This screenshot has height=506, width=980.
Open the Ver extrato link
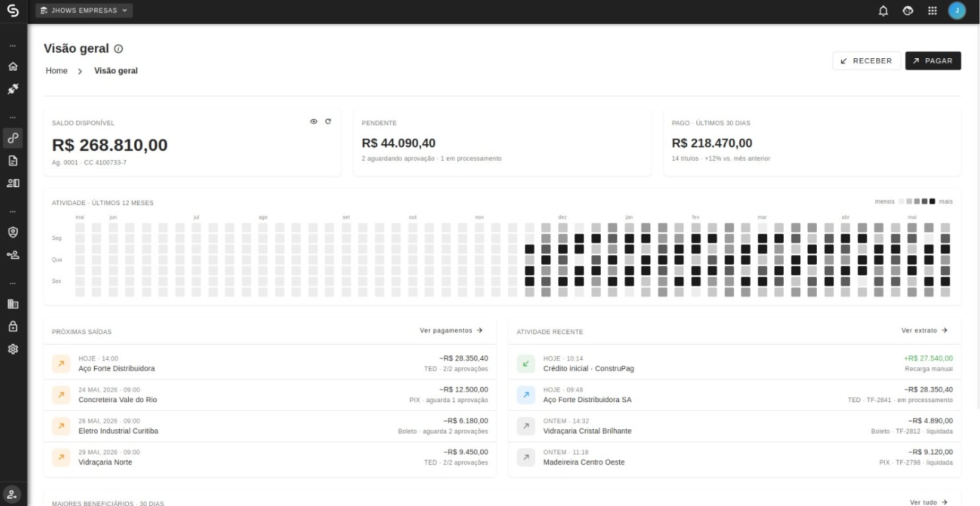[924, 330]
